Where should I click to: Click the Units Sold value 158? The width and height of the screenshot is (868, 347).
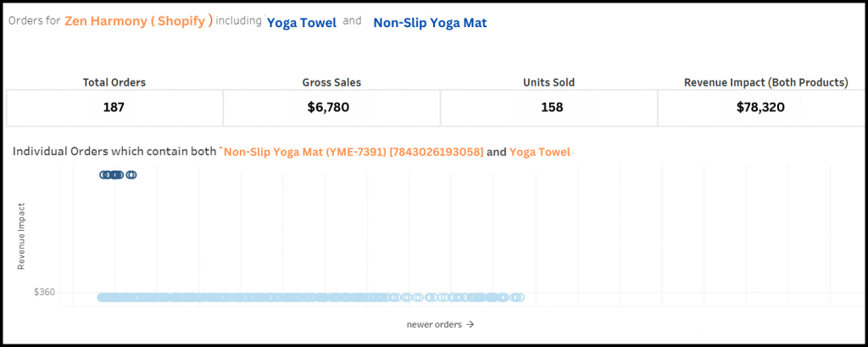click(x=552, y=108)
